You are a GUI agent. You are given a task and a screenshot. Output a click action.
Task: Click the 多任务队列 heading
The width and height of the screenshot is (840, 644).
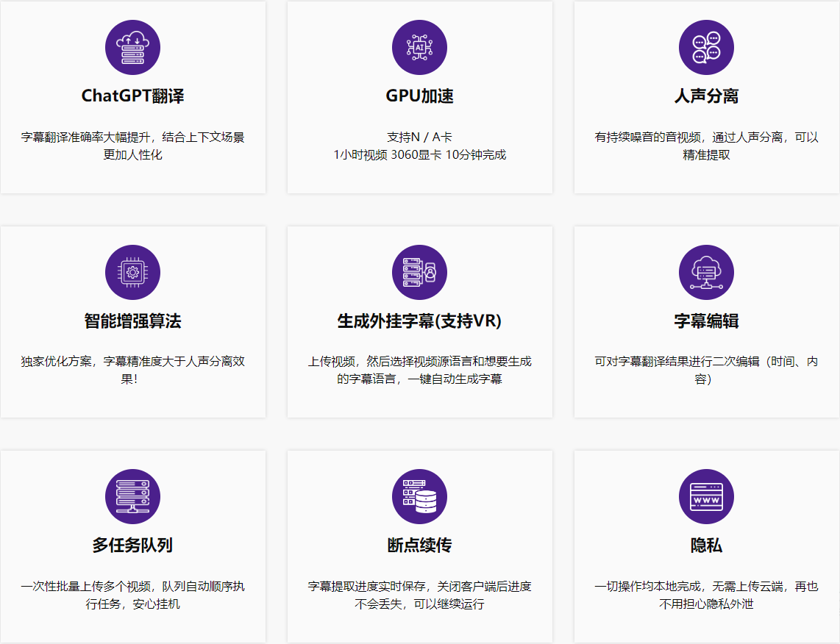click(132, 544)
